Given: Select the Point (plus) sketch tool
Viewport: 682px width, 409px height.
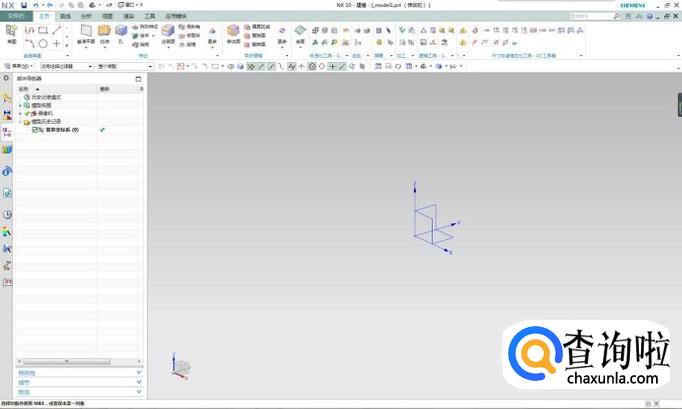Looking at the screenshot, I should [57, 44].
